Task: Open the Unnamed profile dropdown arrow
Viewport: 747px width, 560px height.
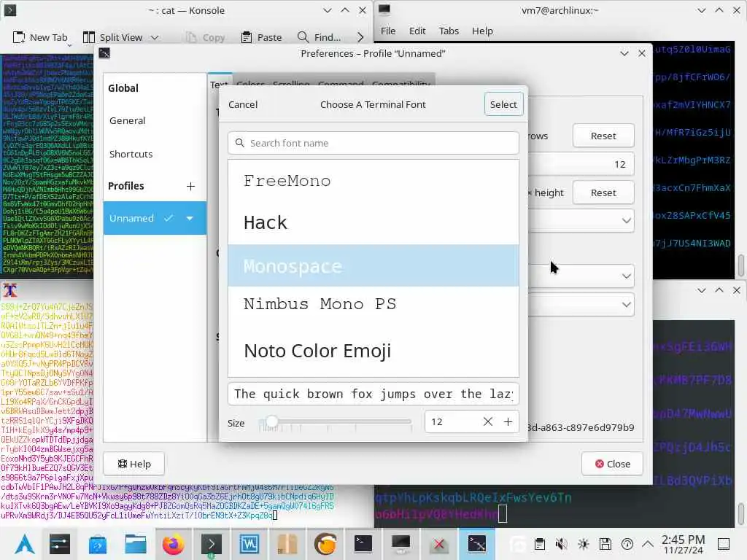Action: pyautogui.click(x=190, y=218)
